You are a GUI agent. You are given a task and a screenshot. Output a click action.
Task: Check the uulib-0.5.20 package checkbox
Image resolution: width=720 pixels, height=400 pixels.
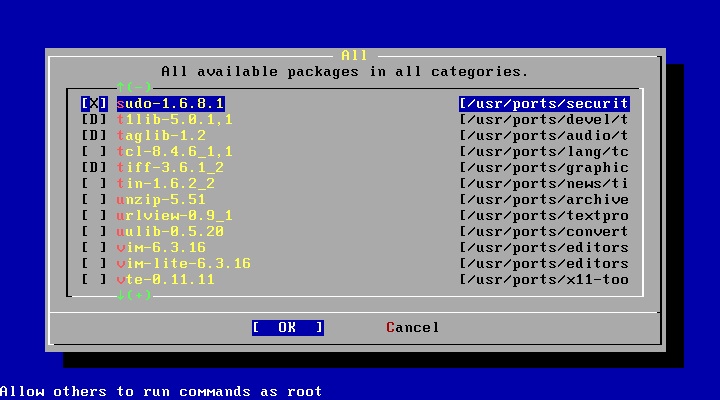coord(94,231)
